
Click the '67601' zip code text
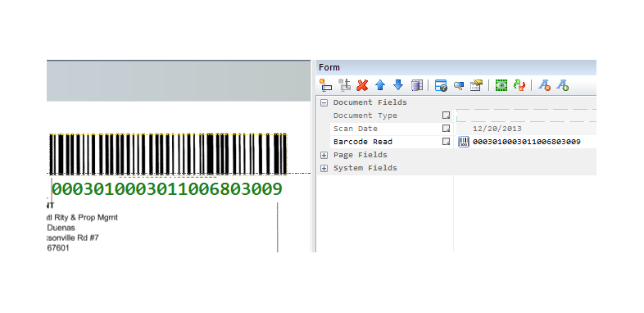pyautogui.click(x=58, y=248)
